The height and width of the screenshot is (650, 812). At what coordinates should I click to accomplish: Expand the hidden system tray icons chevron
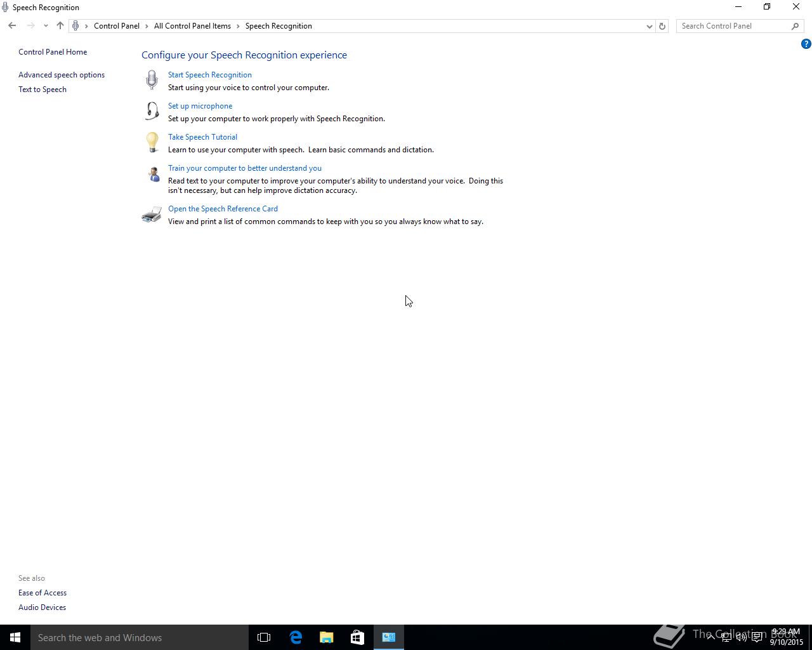[x=710, y=637]
